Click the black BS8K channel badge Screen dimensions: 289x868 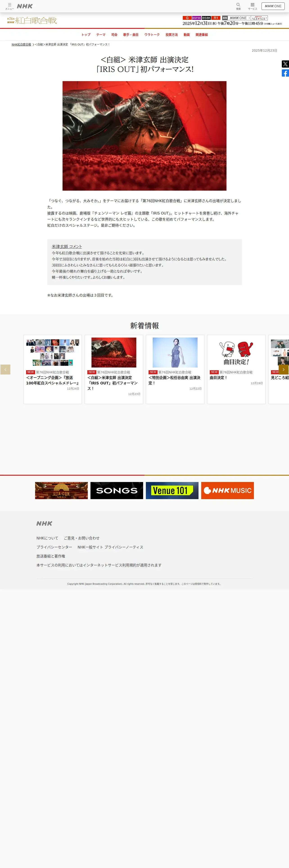(x=207, y=18)
